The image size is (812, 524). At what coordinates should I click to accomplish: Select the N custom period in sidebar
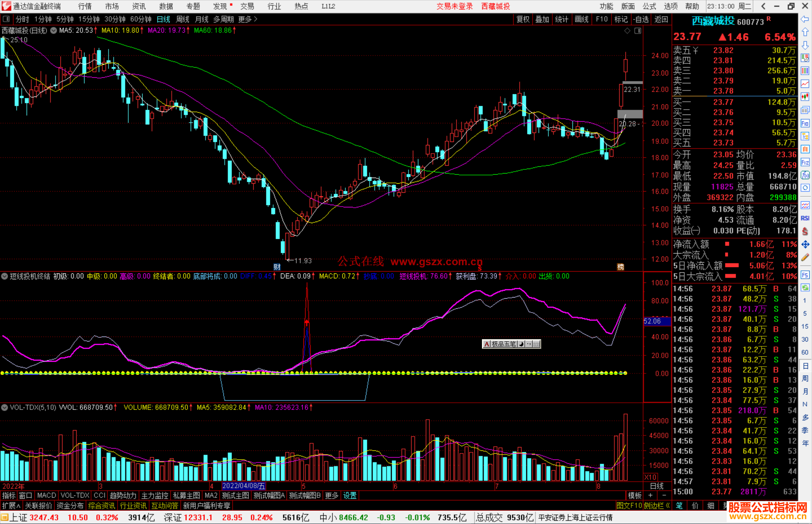pos(805,404)
